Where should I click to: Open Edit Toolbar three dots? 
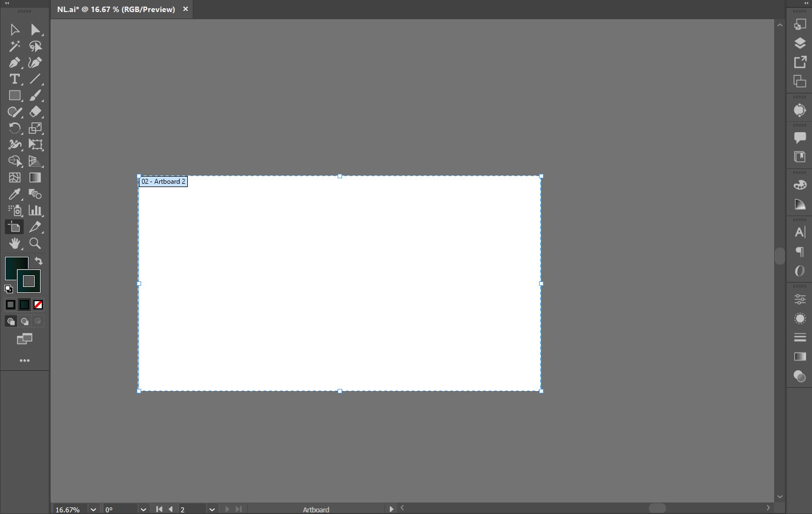pyautogui.click(x=25, y=360)
